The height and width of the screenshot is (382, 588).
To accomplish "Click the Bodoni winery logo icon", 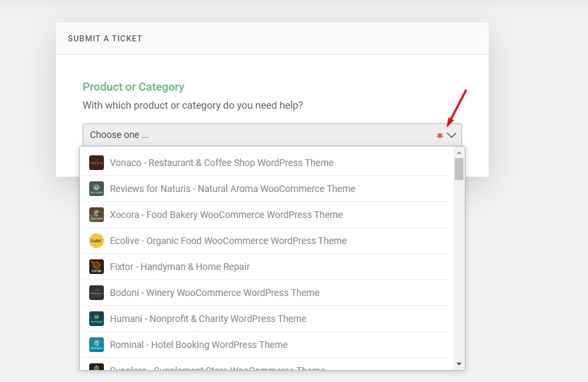I will point(97,293).
